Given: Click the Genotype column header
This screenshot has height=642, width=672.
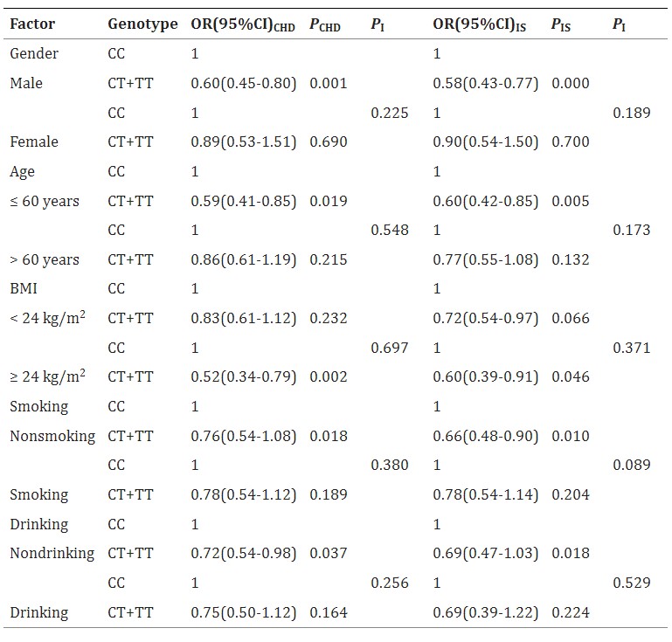Looking at the screenshot, I should (142, 24).
